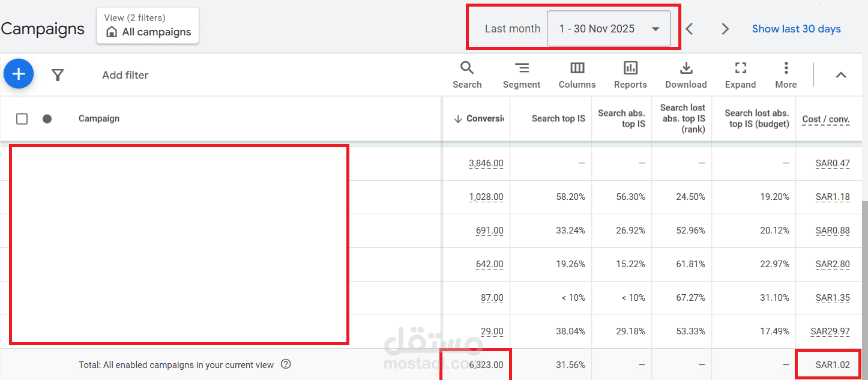Sort by the Cost / conv. column header
Image resolution: width=868 pixels, height=380 pixels.
click(825, 119)
